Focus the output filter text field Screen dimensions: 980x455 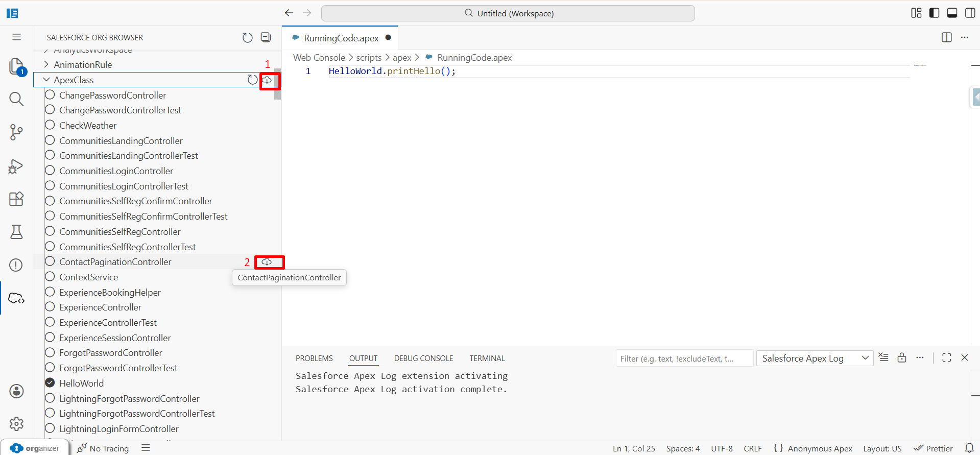pyautogui.click(x=684, y=358)
